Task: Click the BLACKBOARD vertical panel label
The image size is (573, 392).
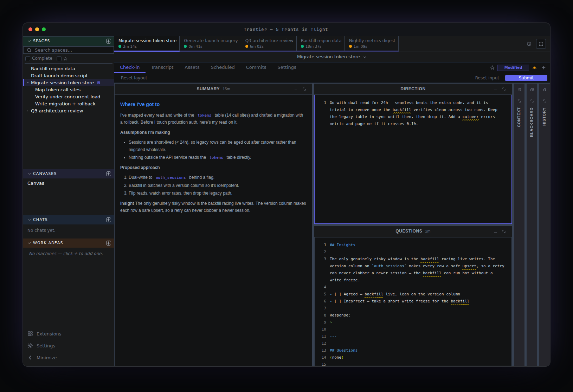Action: click(532, 122)
